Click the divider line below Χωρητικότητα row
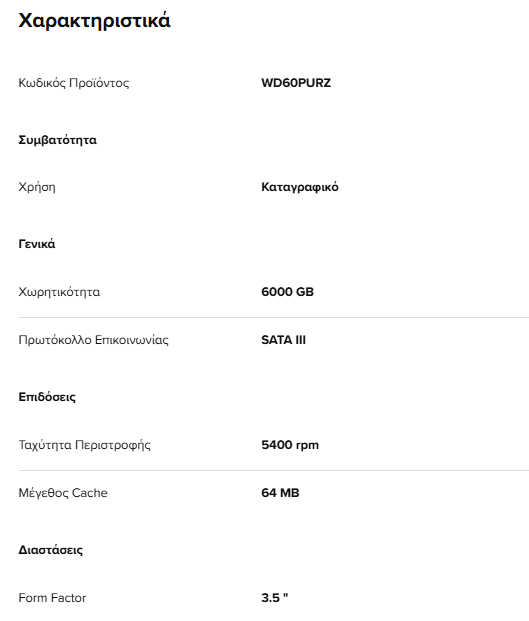This screenshot has width=529, height=621. coord(274,317)
